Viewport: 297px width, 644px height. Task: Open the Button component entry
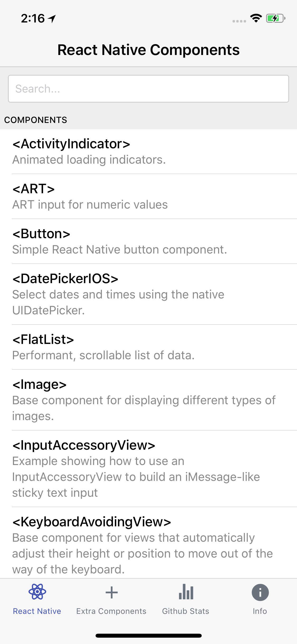(x=148, y=241)
